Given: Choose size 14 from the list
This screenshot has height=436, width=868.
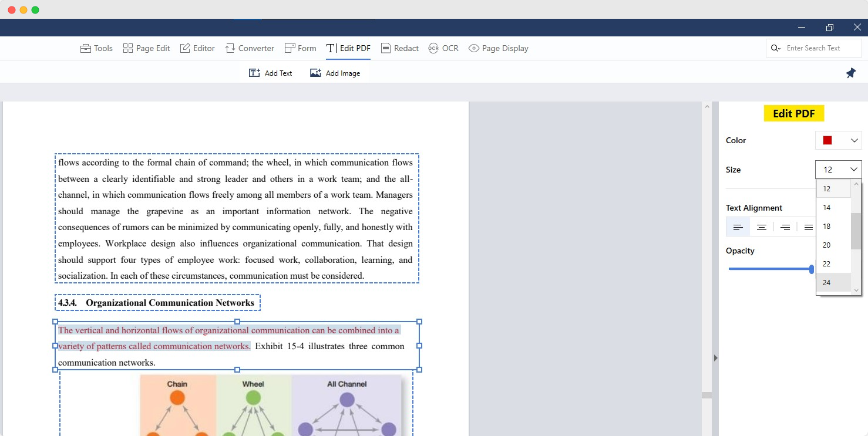Looking at the screenshot, I should (x=833, y=208).
